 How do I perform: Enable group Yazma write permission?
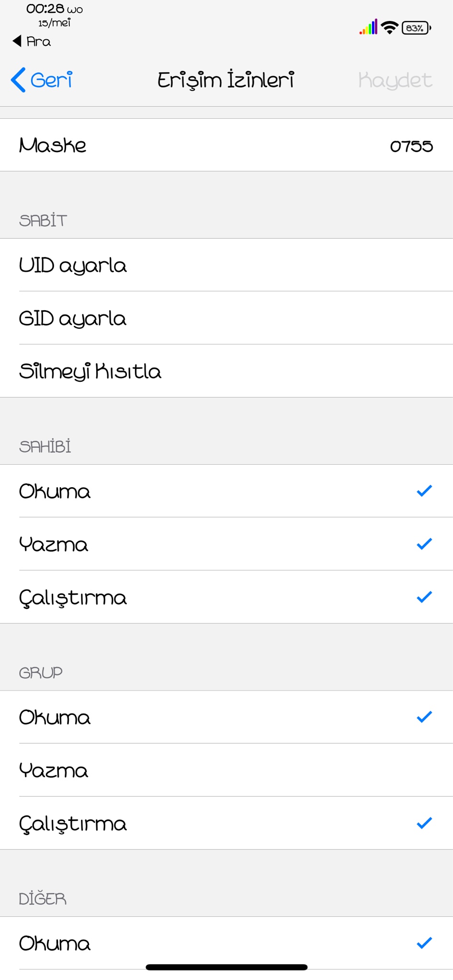coord(226,770)
